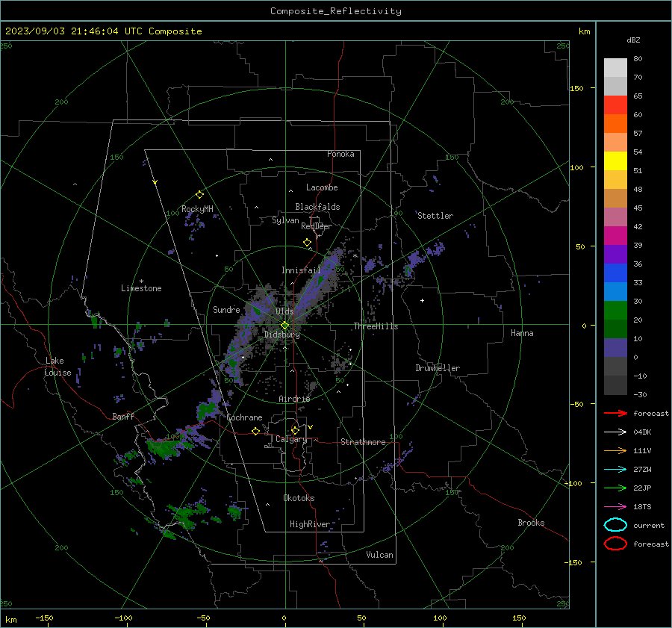Click the dBZ legend heading
This screenshot has width=672, height=628.
(633, 40)
